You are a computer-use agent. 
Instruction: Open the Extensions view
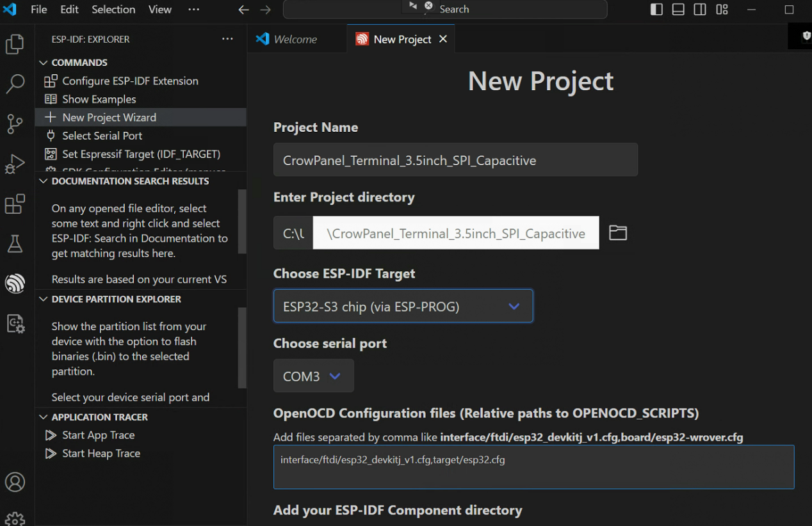[x=15, y=204]
